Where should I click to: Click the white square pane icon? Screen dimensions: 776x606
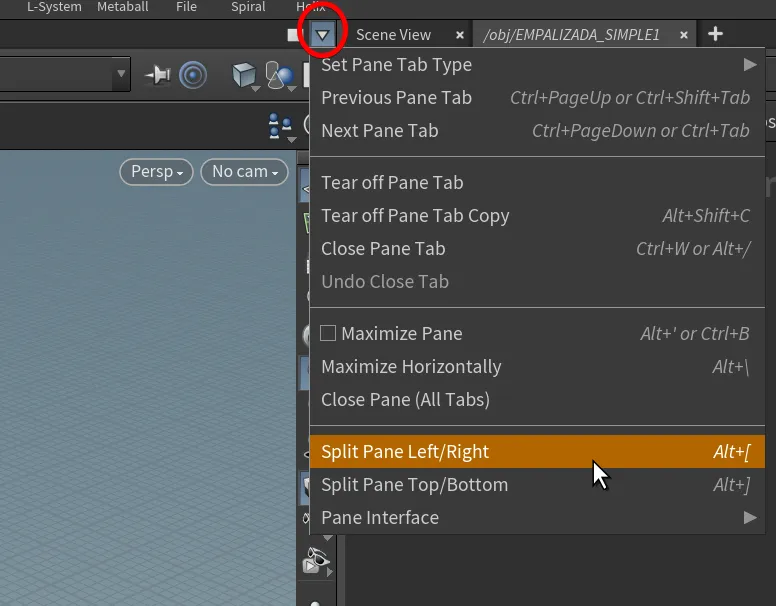coord(293,35)
